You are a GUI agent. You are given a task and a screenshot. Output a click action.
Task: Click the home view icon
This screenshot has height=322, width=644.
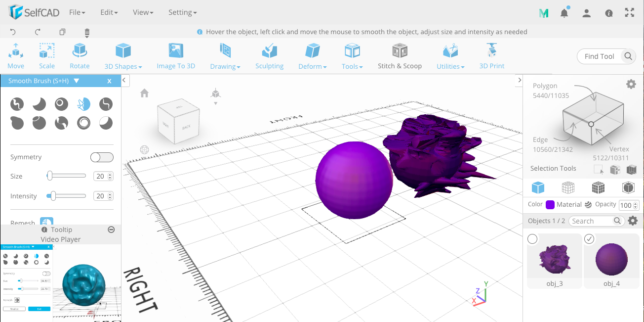tap(144, 93)
